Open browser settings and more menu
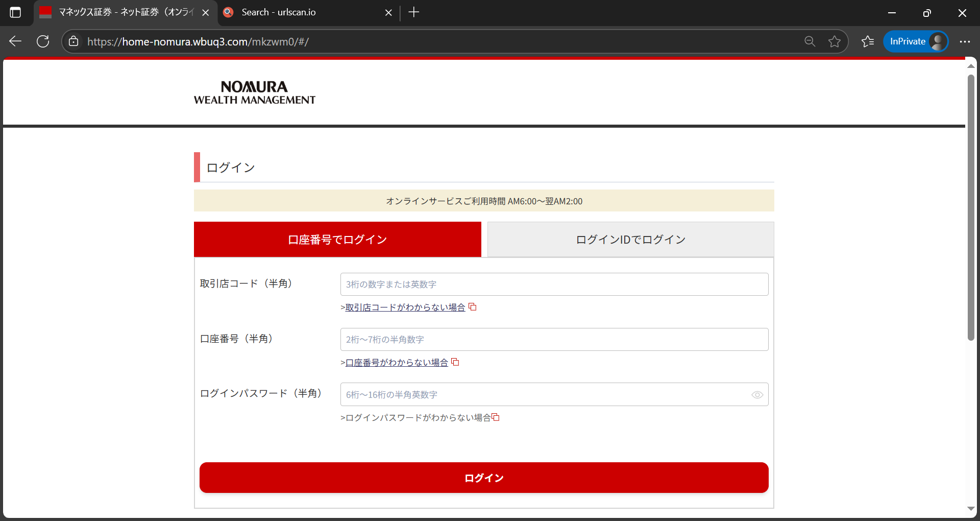Image resolution: width=980 pixels, height=521 pixels. tap(965, 41)
